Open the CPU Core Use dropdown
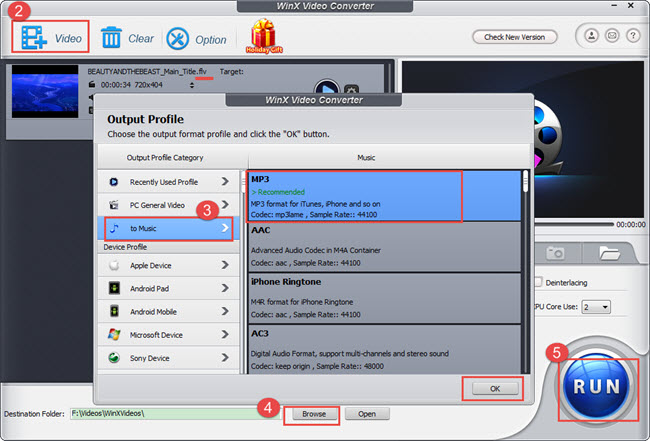 [596, 307]
